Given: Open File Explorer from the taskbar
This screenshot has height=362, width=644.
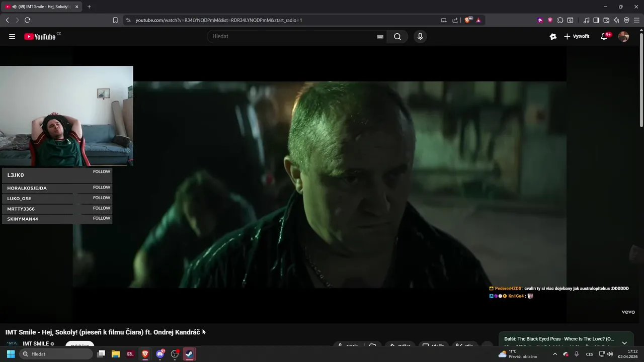Looking at the screenshot, I should tap(116, 354).
